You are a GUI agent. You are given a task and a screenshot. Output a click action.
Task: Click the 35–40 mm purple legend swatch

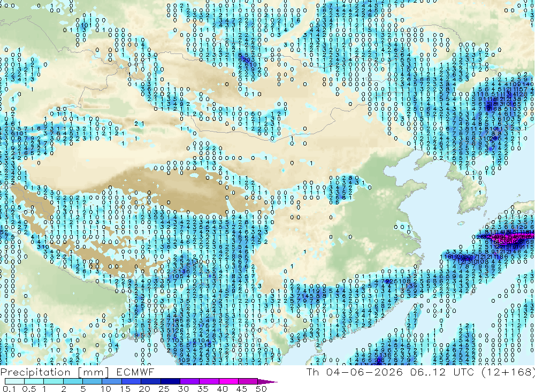coord(209,381)
